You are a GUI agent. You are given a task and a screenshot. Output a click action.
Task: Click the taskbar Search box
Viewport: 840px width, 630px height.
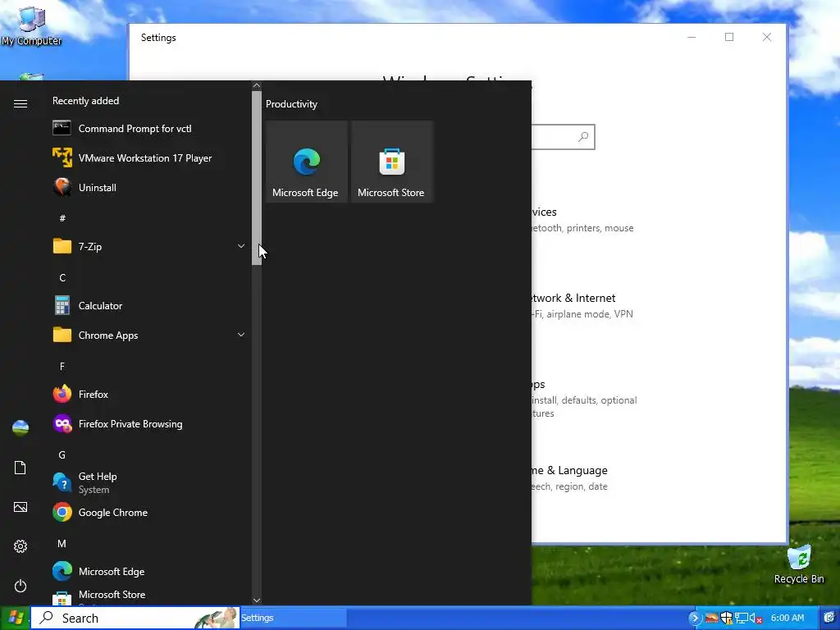tap(135, 619)
